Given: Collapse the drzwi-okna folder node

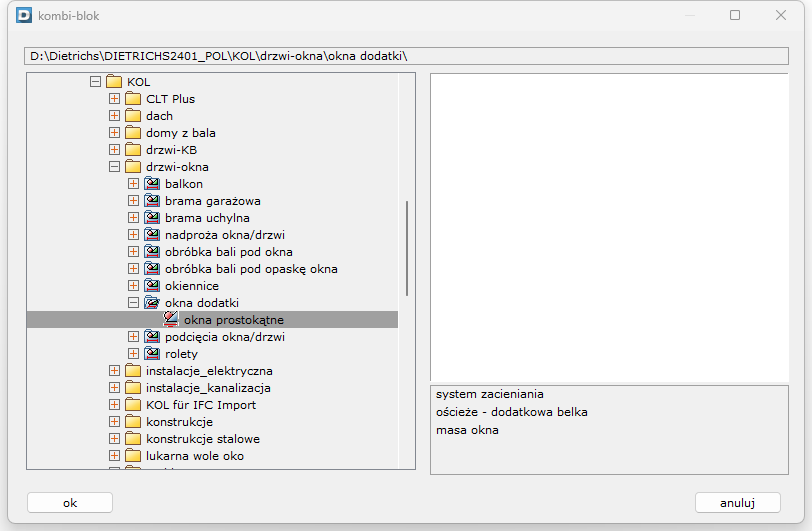Looking at the screenshot, I should (114, 167).
